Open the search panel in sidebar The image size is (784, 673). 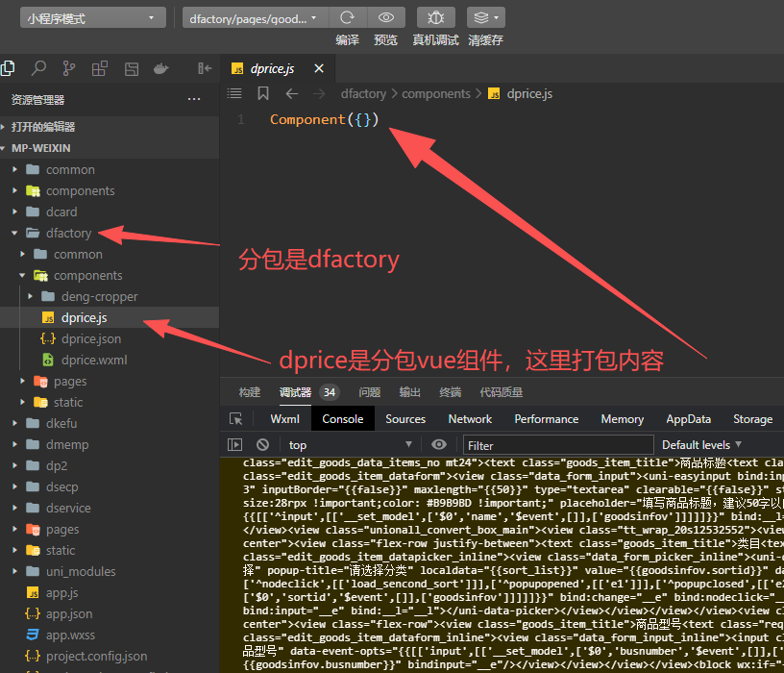click(x=38, y=68)
